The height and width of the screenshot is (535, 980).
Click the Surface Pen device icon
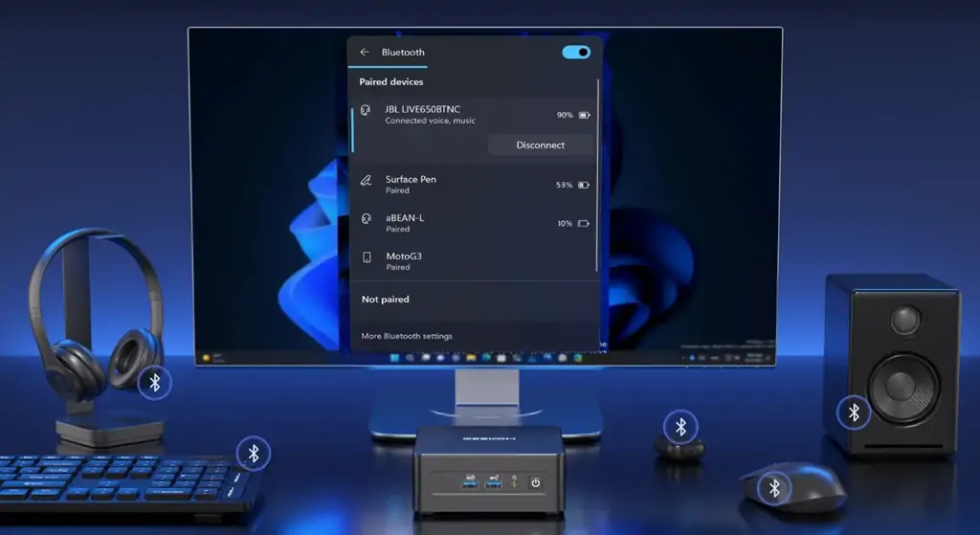click(366, 181)
